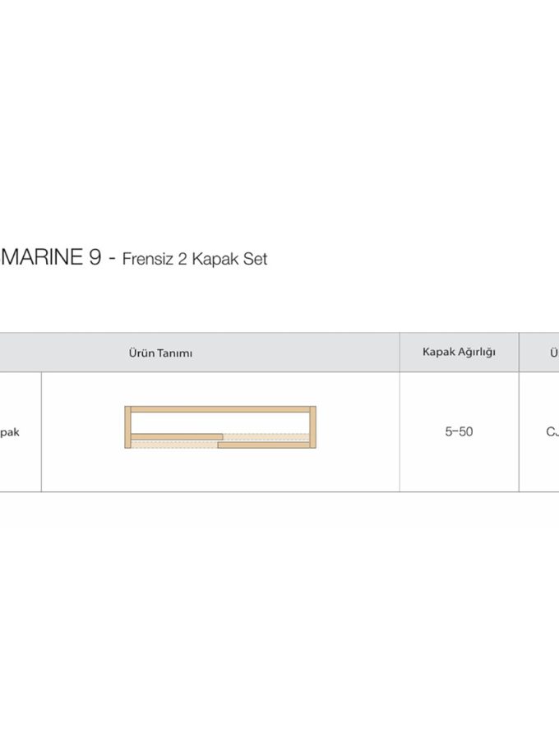This screenshot has height=756, width=559.
Task: Click the dotted area right of upper door
Action: pos(265,436)
